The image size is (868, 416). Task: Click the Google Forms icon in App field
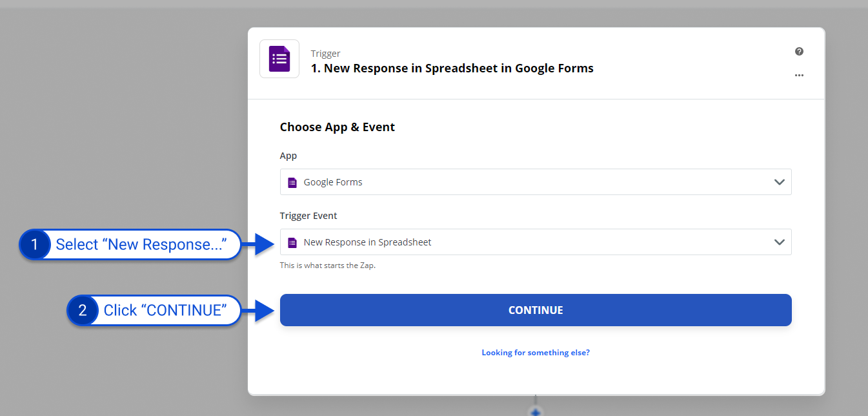292,182
